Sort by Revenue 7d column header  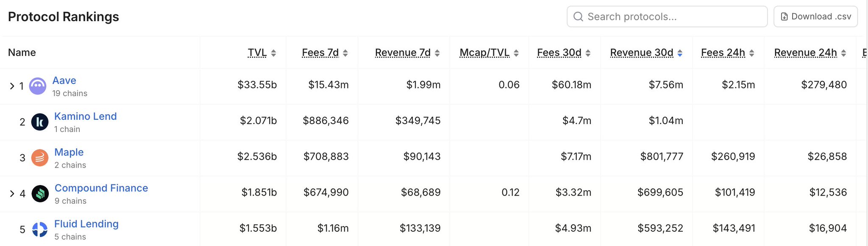(403, 53)
